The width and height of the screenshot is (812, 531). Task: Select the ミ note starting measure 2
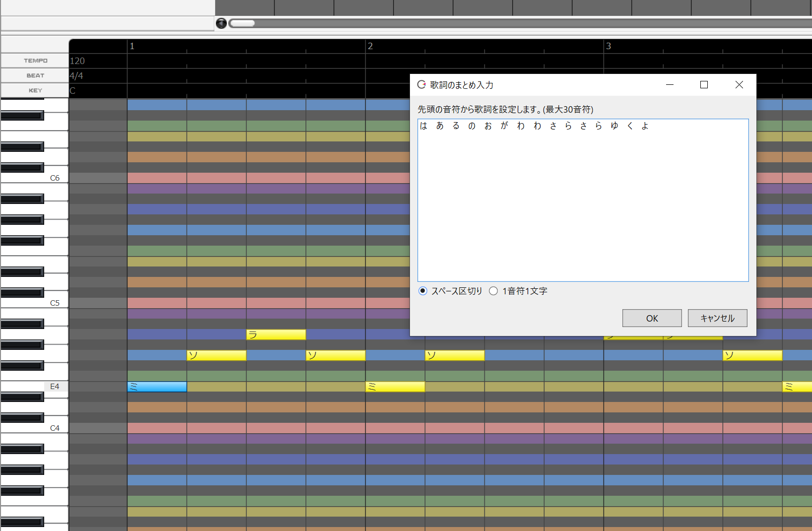(x=395, y=387)
